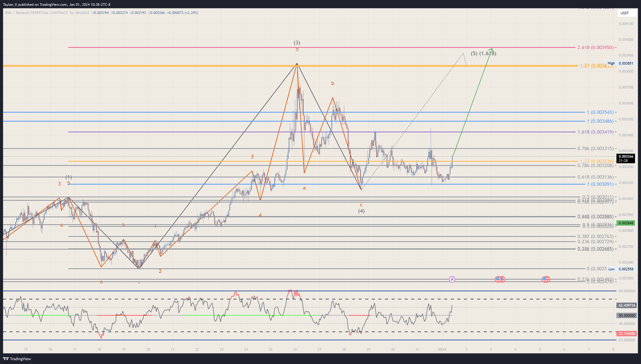Select the 1 (0.003543) Fibonacci label

[600, 112]
